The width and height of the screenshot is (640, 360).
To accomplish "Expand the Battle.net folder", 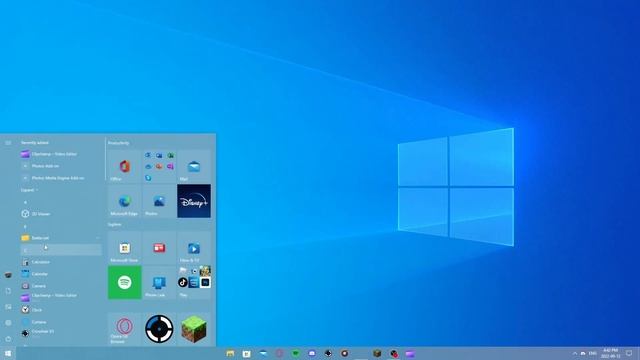I will pyautogui.click(x=61, y=238).
